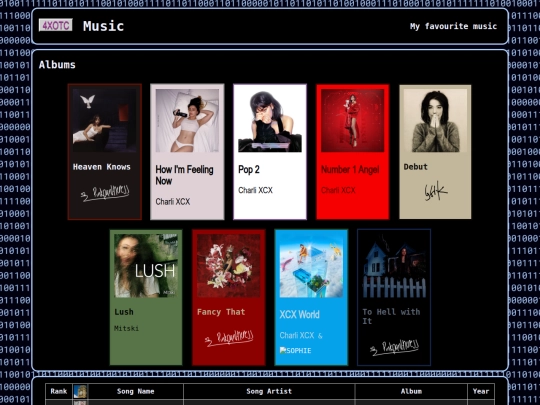Click the Björk signature under Debut
This screenshot has height=405, width=540.
pos(435,191)
